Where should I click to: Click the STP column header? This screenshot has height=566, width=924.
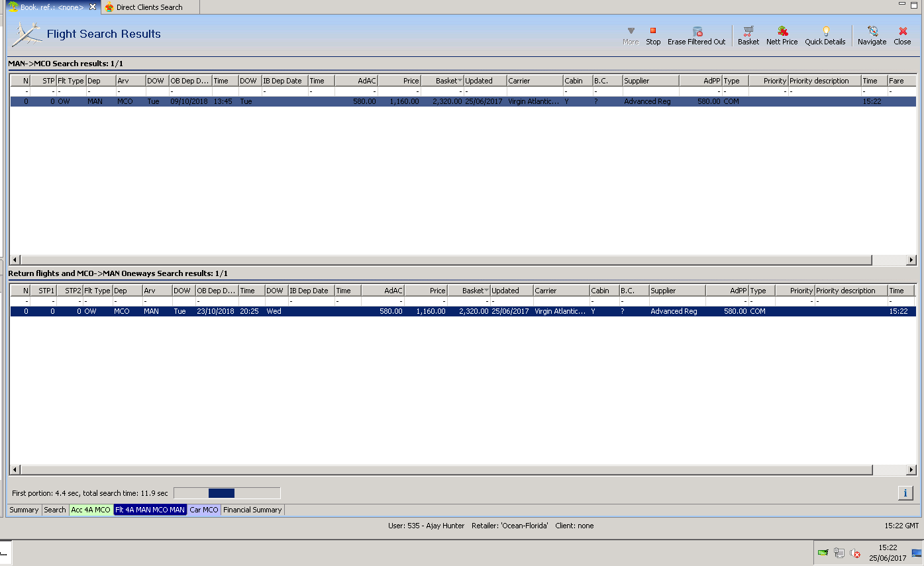click(43, 81)
